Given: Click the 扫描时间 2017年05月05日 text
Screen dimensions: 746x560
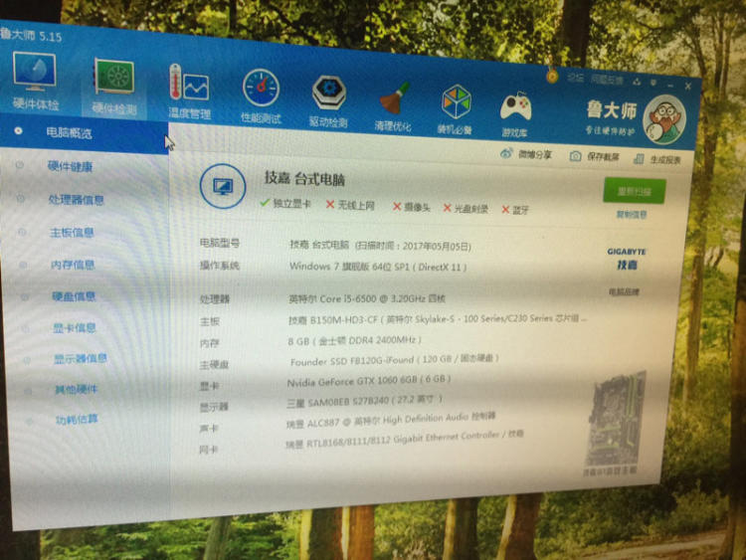Looking at the screenshot, I should [x=413, y=246].
